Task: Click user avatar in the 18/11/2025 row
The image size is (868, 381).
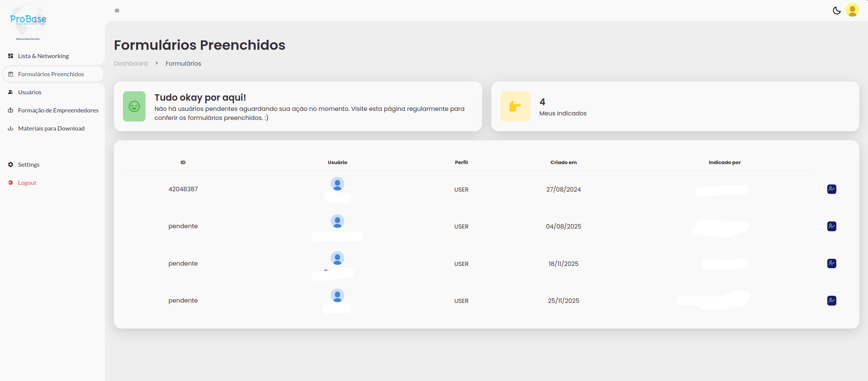Action: (x=337, y=258)
